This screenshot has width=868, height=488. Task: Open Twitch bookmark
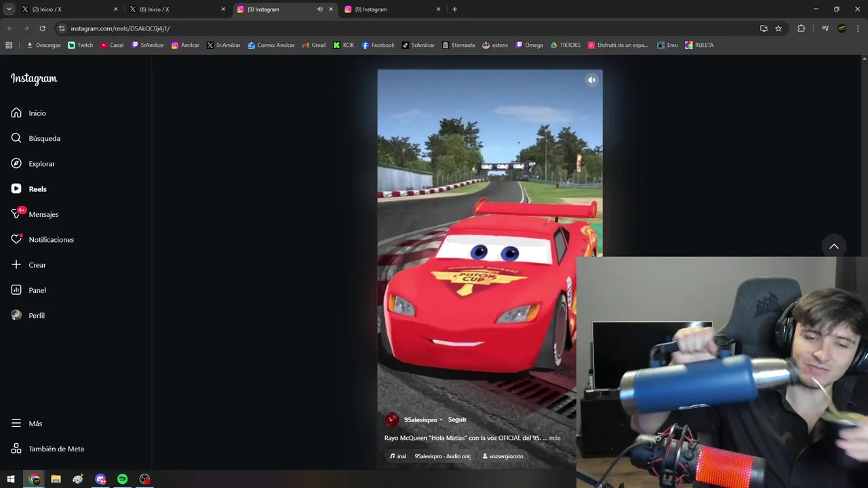click(81, 45)
